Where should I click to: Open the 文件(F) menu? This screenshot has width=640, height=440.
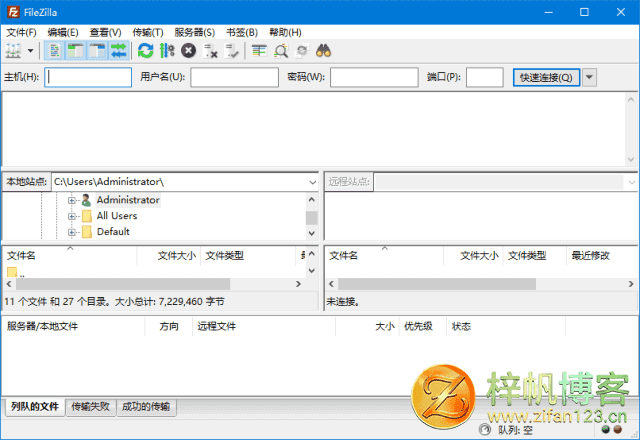point(21,32)
